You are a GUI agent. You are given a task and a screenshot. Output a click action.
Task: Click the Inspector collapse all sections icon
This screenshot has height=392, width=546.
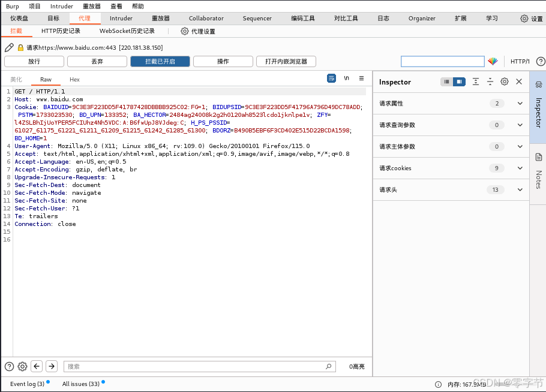490,82
